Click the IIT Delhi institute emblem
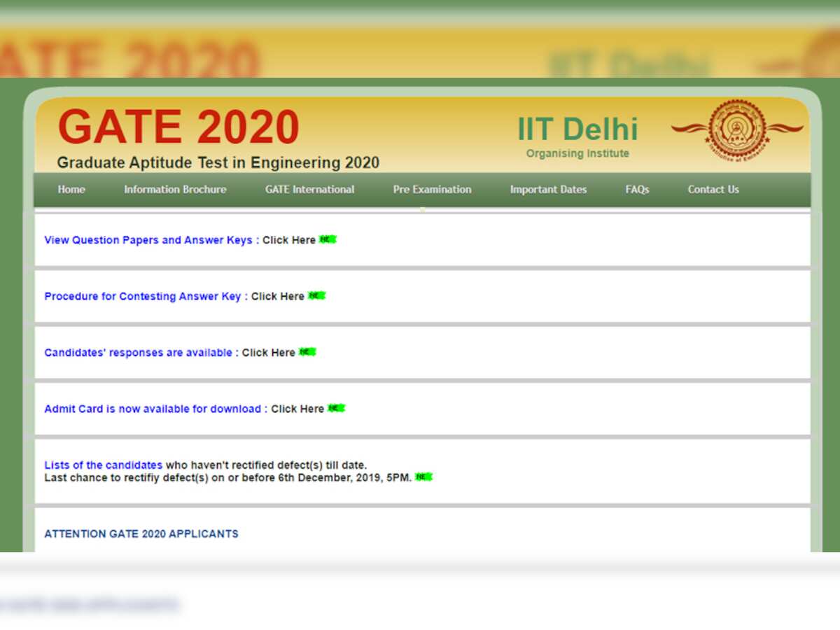Image resolution: width=840 pixels, height=630 pixels. click(x=738, y=132)
